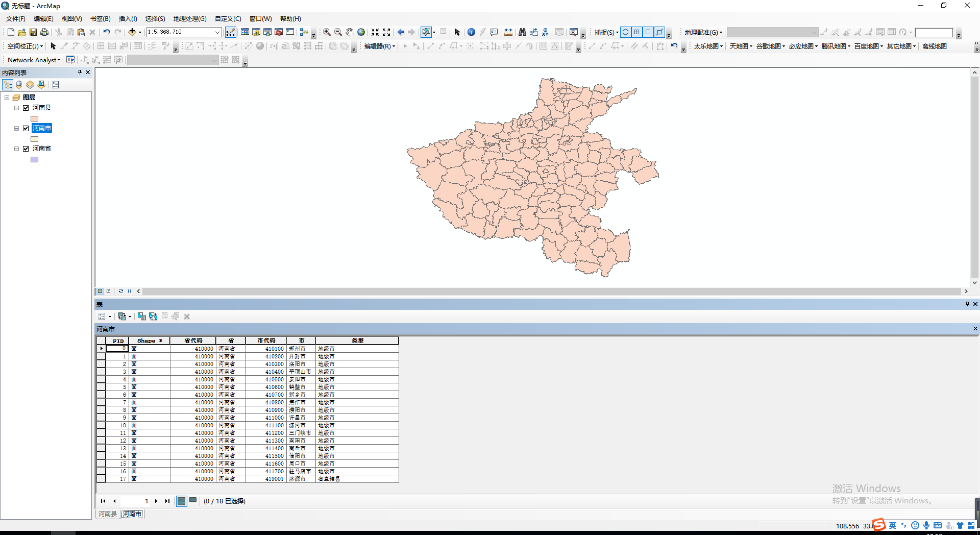Click the Save document icon
Viewport: 980px width, 535px height.
coord(33,32)
